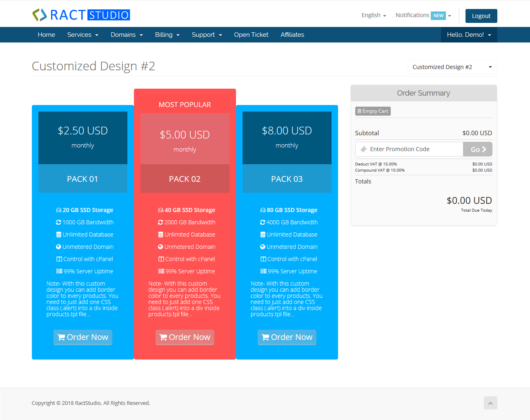Click the Unmetered Domain globe icon in Pack 03
This screenshot has width=530, height=420.
pyautogui.click(x=263, y=246)
